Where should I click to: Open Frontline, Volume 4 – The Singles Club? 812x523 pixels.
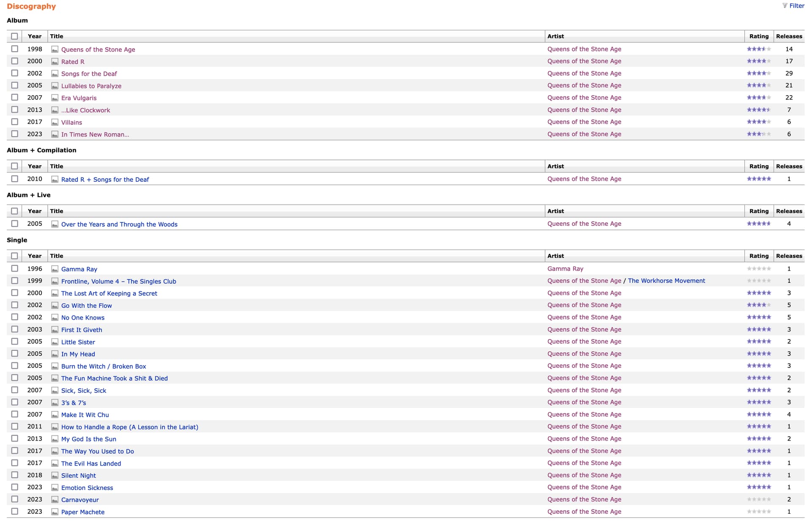119,282
